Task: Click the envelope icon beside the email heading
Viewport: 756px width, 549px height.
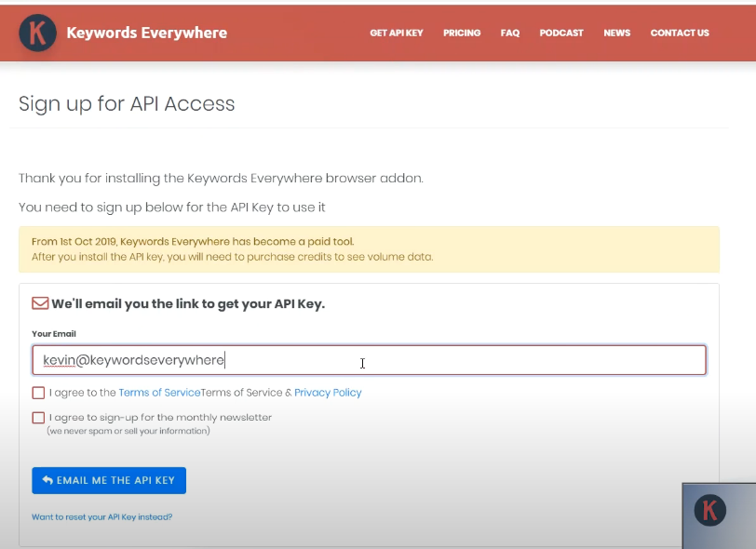Action: pos(40,303)
